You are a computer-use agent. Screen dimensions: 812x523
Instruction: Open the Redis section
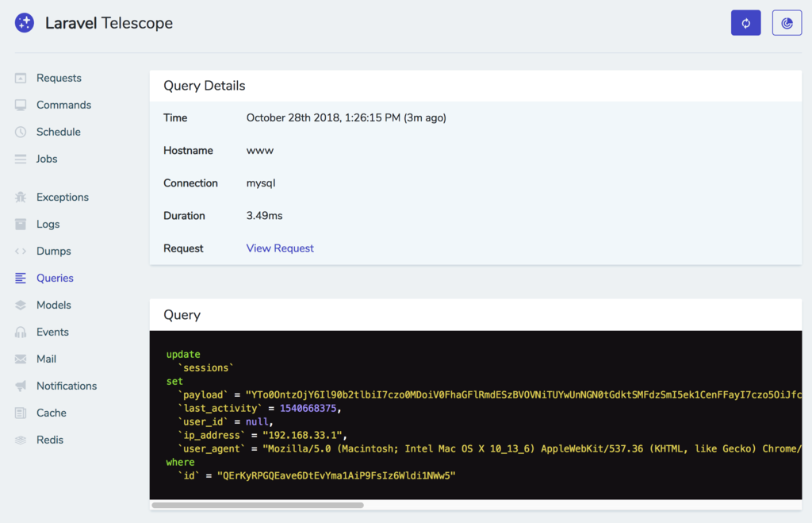pyautogui.click(x=48, y=440)
